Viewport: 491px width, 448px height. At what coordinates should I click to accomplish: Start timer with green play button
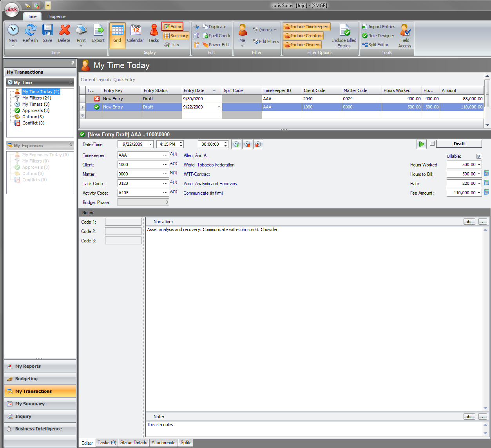click(x=421, y=144)
